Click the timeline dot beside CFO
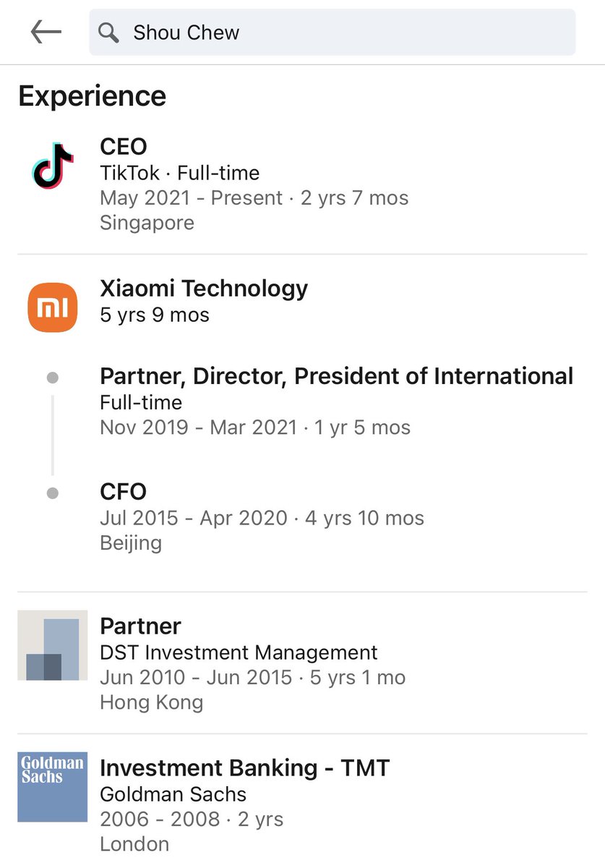Image resolution: width=605 pixels, height=868 pixels. pos(53,493)
